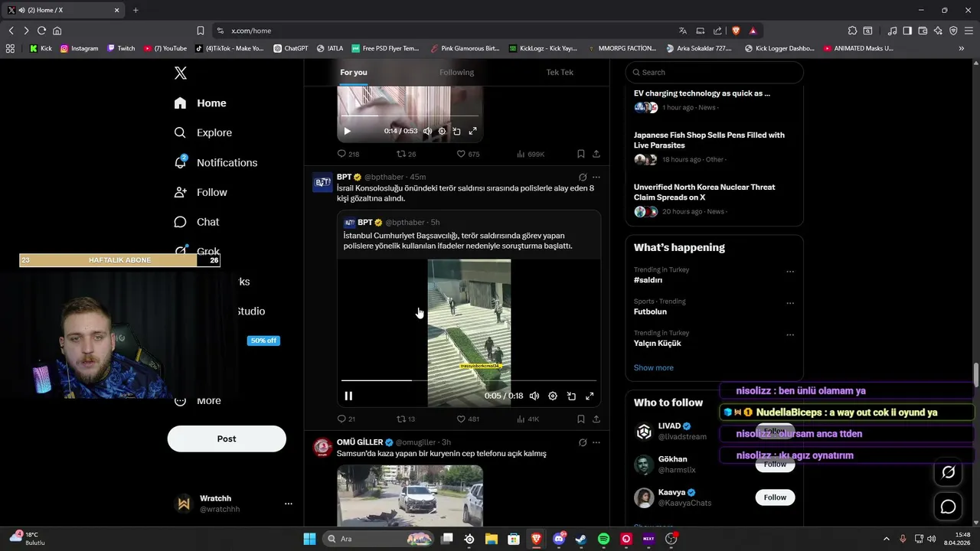
Task: Bookmark the BPT post
Action: click(x=581, y=419)
